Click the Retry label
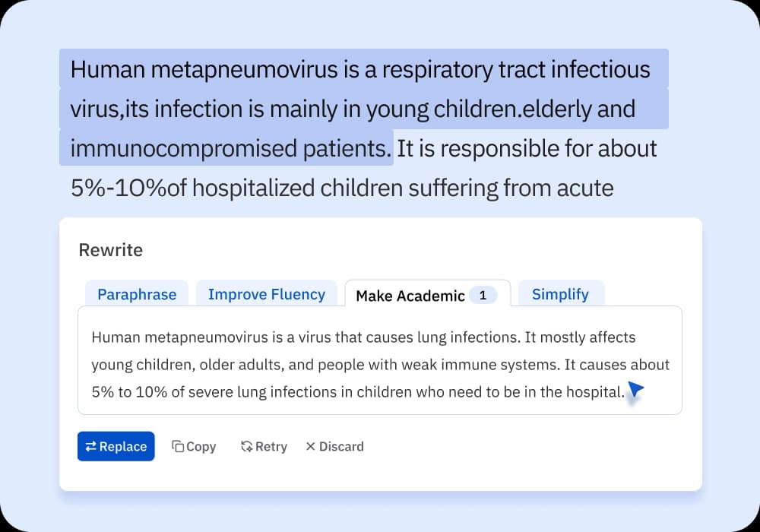This screenshot has width=760, height=532. (x=271, y=447)
